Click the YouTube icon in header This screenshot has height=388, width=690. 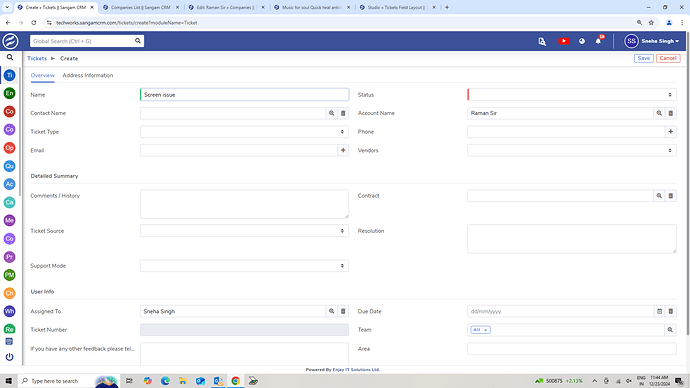coord(564,41)
